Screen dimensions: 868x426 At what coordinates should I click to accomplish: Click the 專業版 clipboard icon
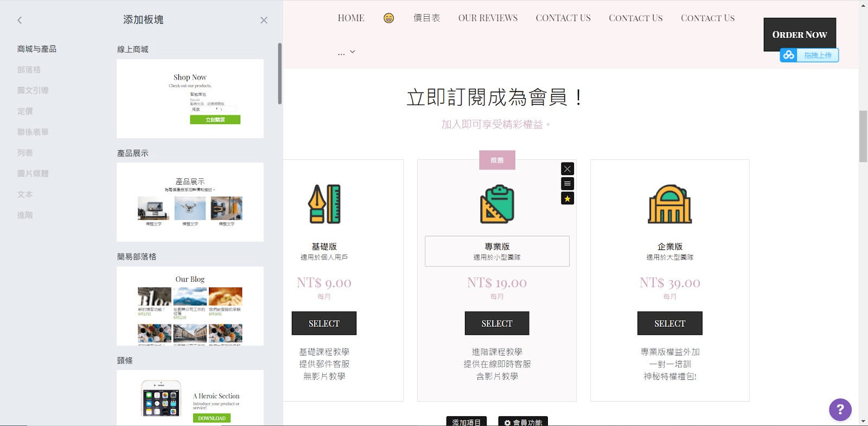point(497,204)
